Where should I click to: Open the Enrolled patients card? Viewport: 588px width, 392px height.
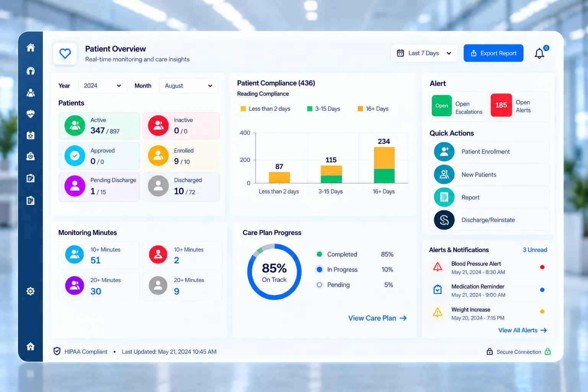(x=181, y=156)
